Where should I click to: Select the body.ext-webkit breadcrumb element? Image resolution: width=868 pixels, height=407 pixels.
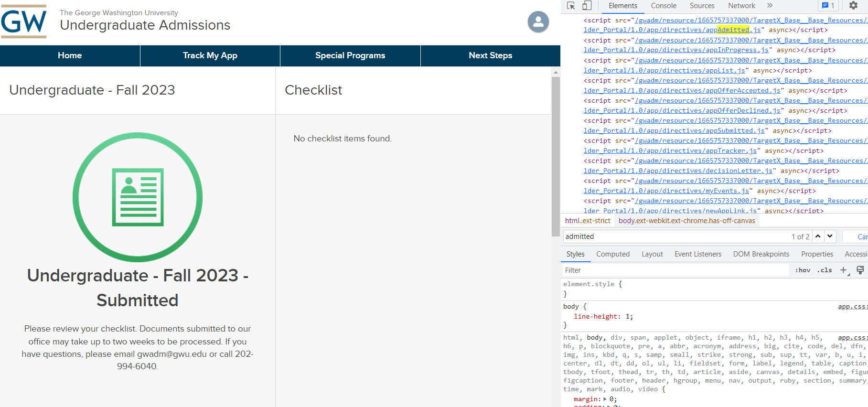[687, 221]
